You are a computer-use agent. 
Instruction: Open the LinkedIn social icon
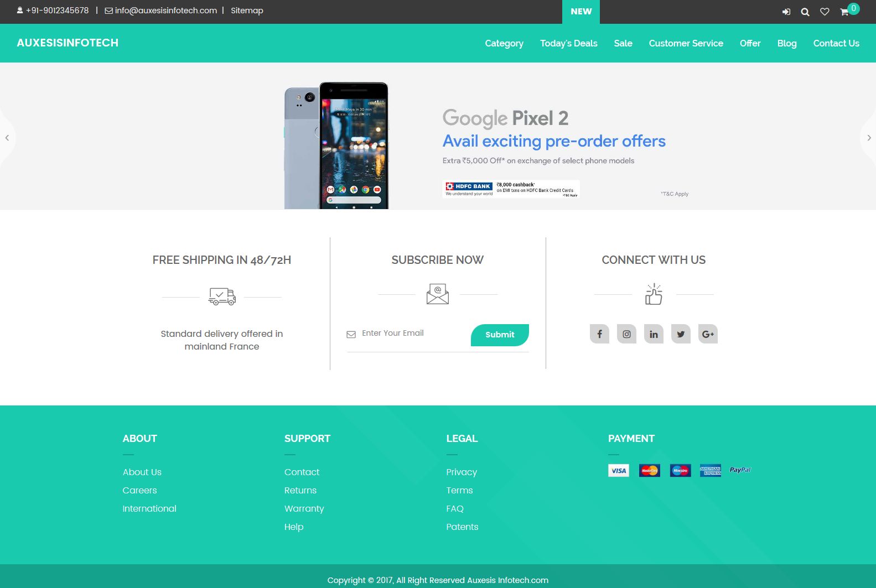654,334
